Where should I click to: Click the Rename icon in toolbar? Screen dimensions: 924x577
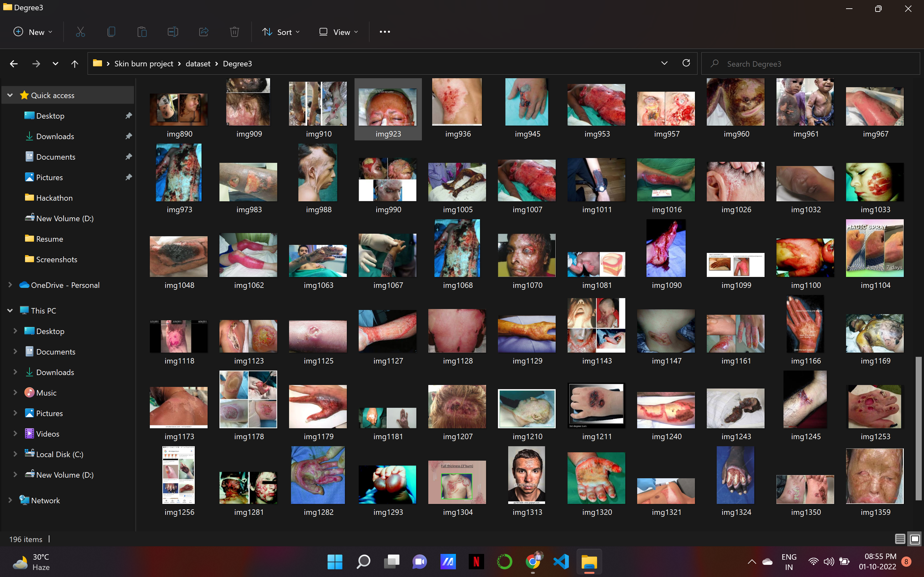click(x=173, y=32)
